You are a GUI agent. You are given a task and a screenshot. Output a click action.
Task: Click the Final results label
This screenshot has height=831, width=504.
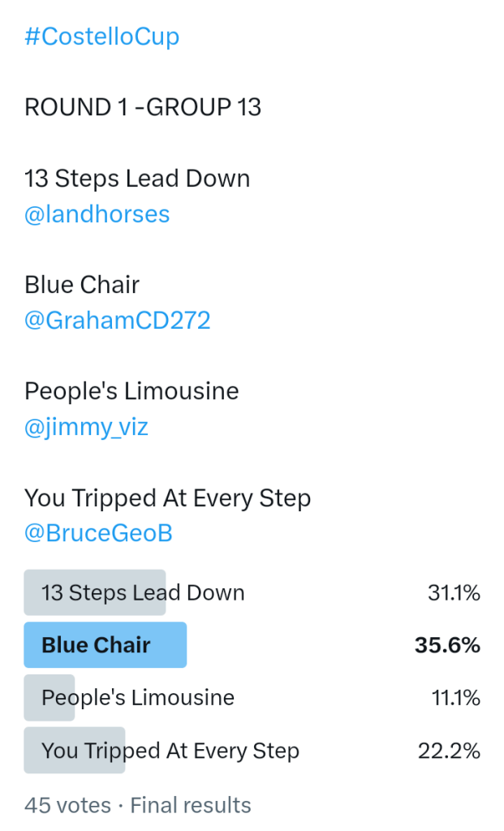191,805
